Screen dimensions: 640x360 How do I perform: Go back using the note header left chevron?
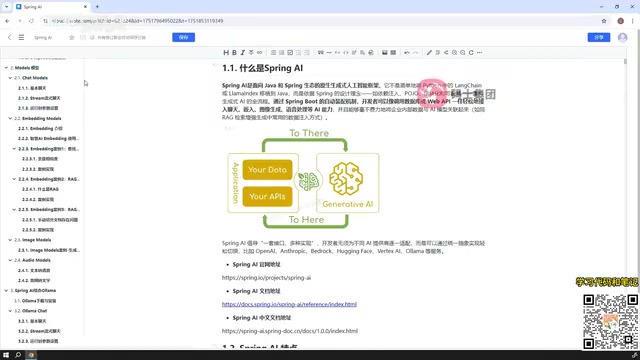point(9,37)
